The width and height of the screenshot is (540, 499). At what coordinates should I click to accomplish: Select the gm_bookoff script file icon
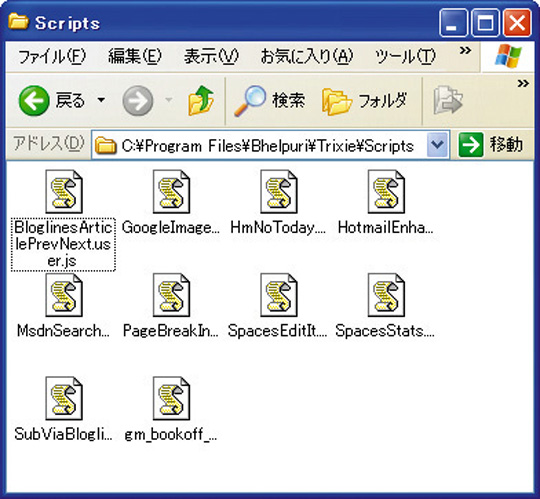point(172,398)
